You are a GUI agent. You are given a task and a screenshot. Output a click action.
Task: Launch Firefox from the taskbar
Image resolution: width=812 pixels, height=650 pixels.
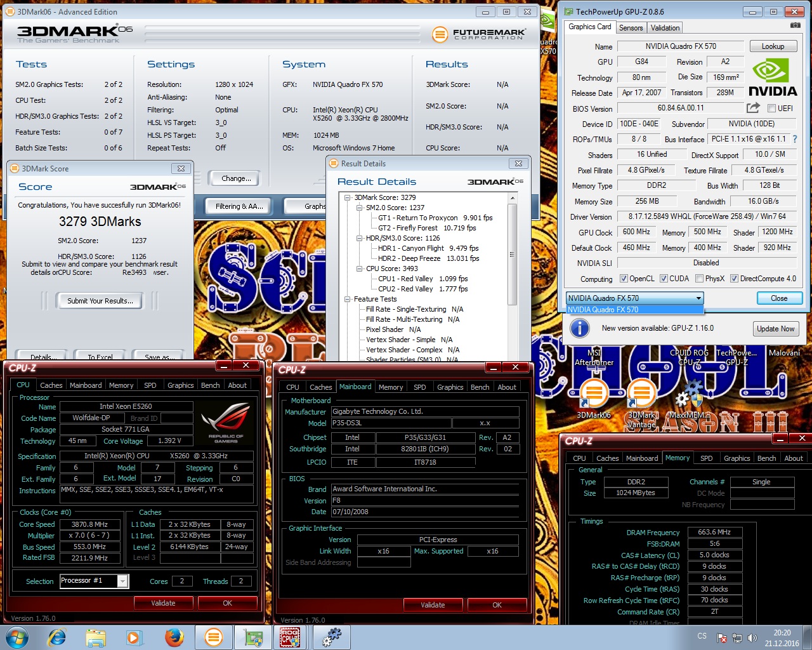pos(174,637)
